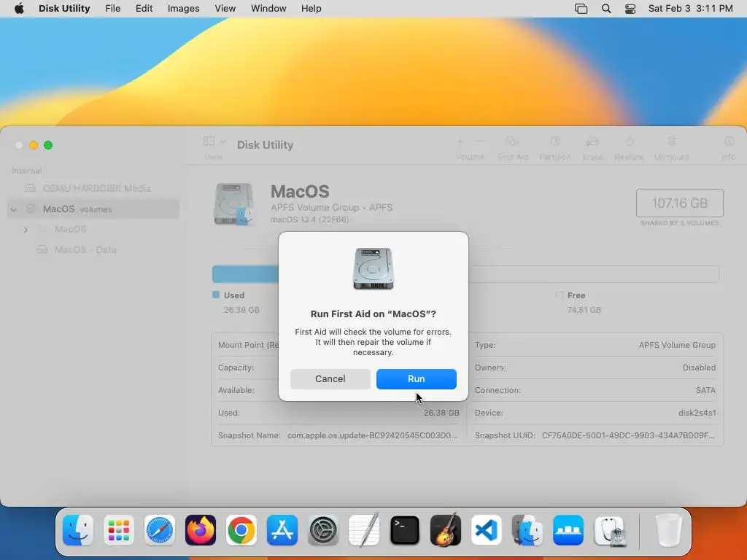Add a volume with the plus icon
Viewport: 747px width, 560px height.
click(x=461, y=141)
